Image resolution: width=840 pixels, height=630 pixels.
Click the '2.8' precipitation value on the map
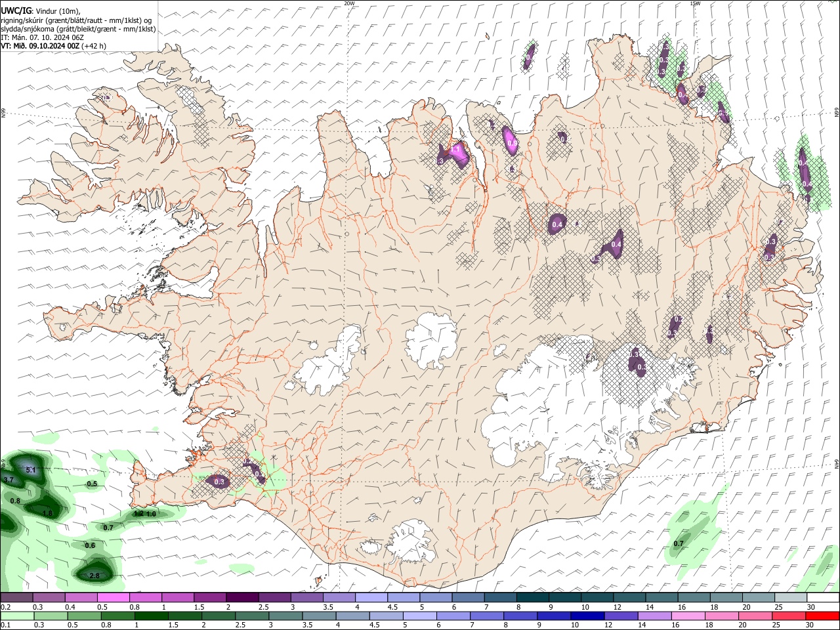point(94,576)
